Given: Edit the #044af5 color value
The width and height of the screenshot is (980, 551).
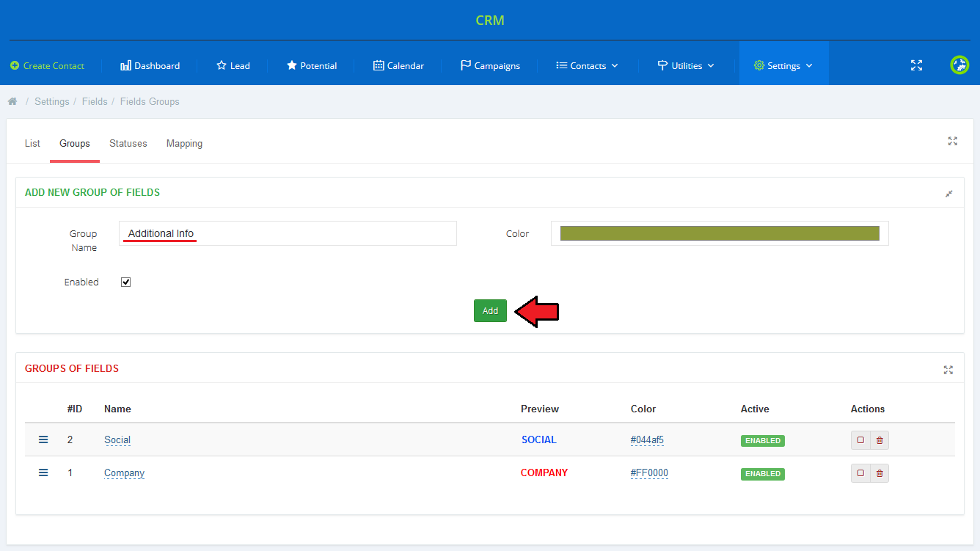Looking at the screenshot, I should point(647,440).
